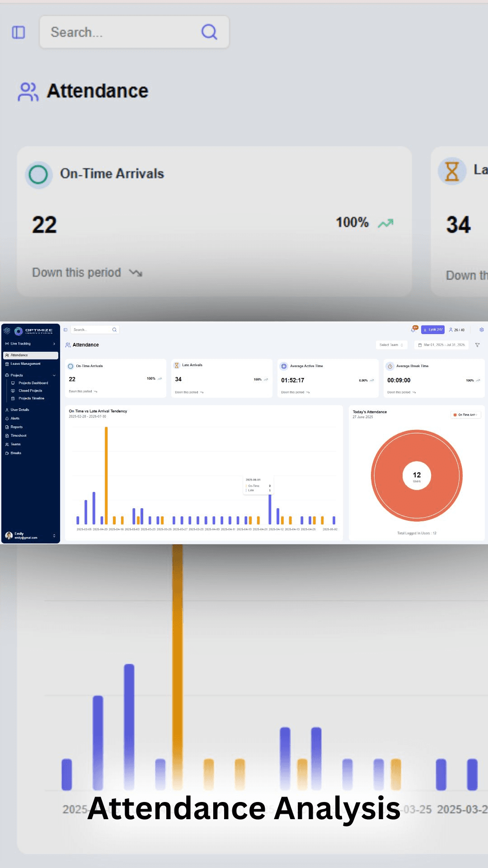Open settings via the gear icon
488x868 pixels.
481,330
